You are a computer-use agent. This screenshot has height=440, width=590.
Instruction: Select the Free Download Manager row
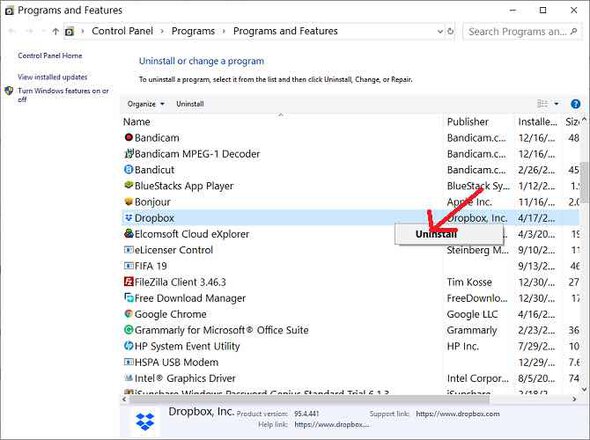point(350,298)
